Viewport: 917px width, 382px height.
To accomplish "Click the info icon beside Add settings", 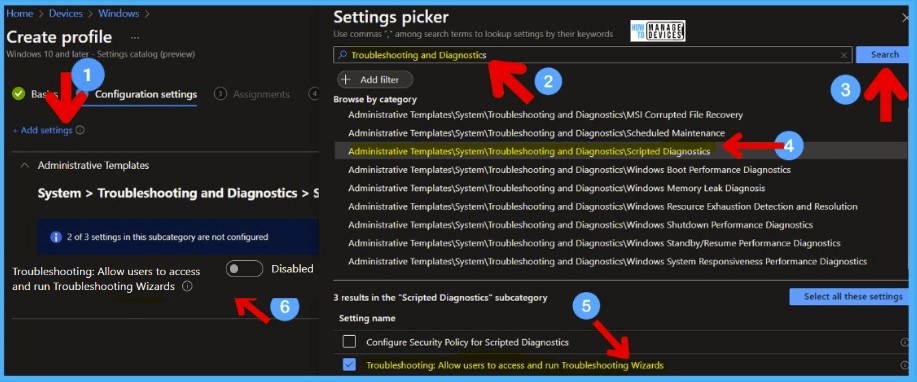I will (x=80, y=130).
